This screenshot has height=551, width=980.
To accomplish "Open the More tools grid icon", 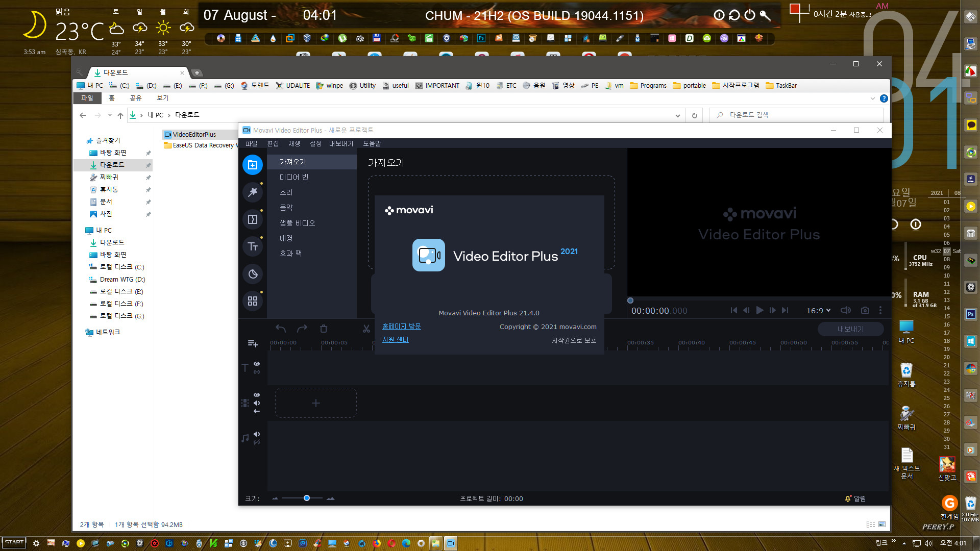I will [252, 301].
